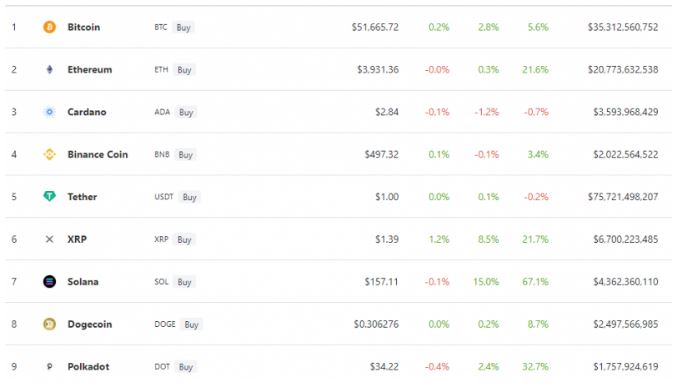
Task: Click the orange Bitcoin coin icon
Action: [50, 27]
